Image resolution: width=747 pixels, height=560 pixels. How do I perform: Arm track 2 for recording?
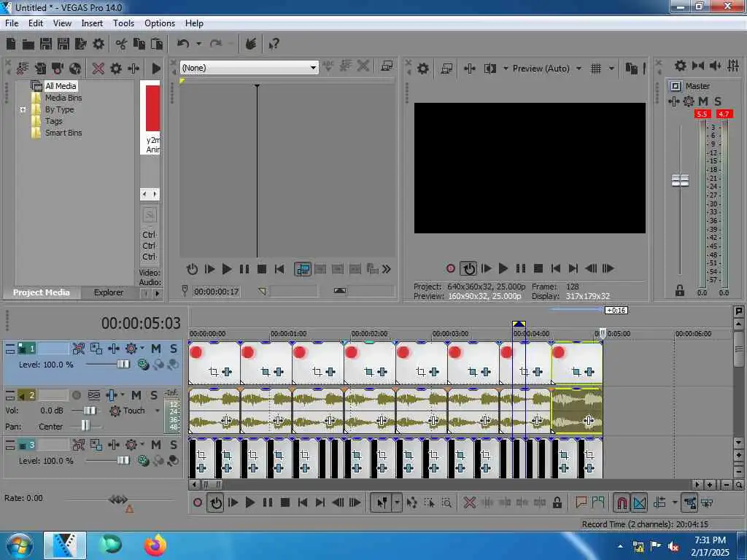click(x=76, y=395)
